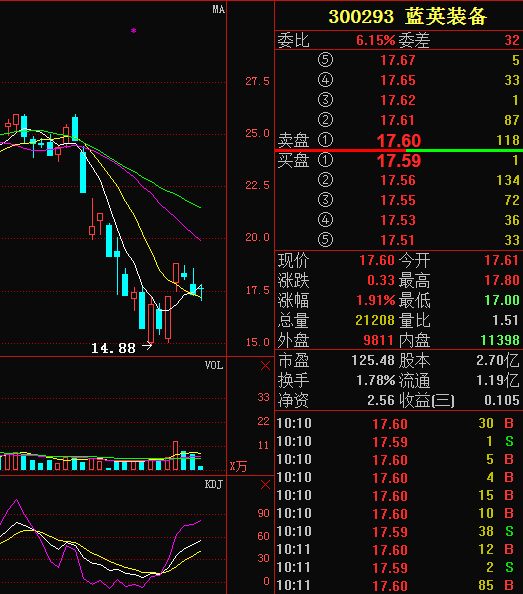Close the VOL indicator panel
The width and height of the screenshot is (523, 594).
point(265,366)
